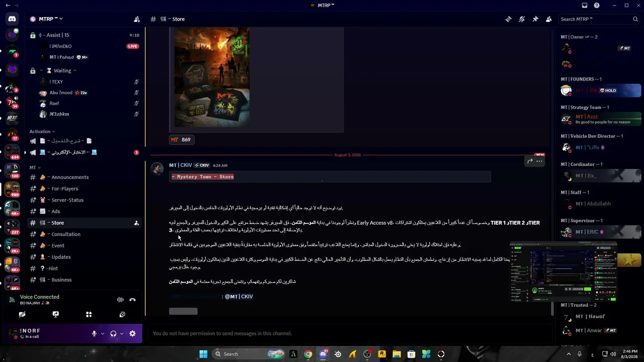Open Google Chrome from the taskbar
The image size is (644, 362).
click(308, 354)
